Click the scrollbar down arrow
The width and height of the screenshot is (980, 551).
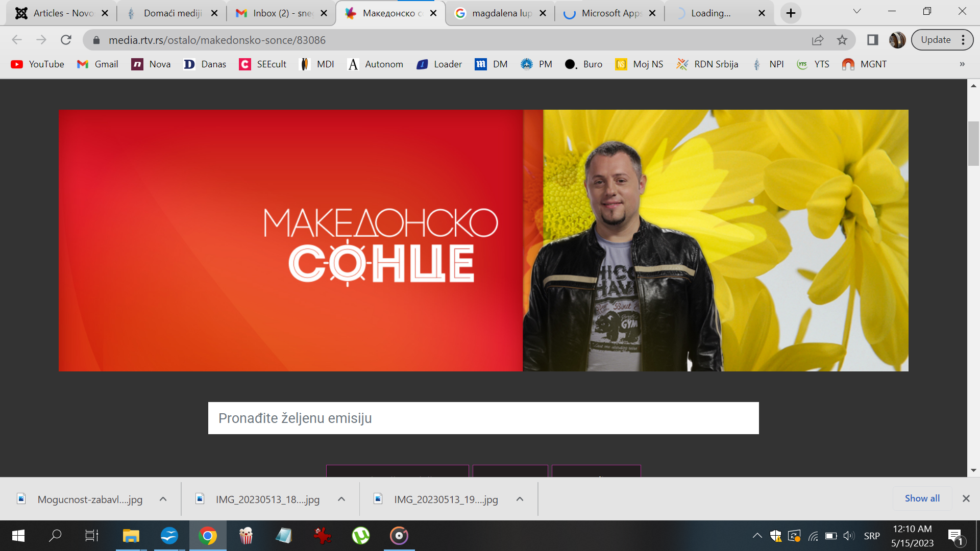(x=973, y=470)
